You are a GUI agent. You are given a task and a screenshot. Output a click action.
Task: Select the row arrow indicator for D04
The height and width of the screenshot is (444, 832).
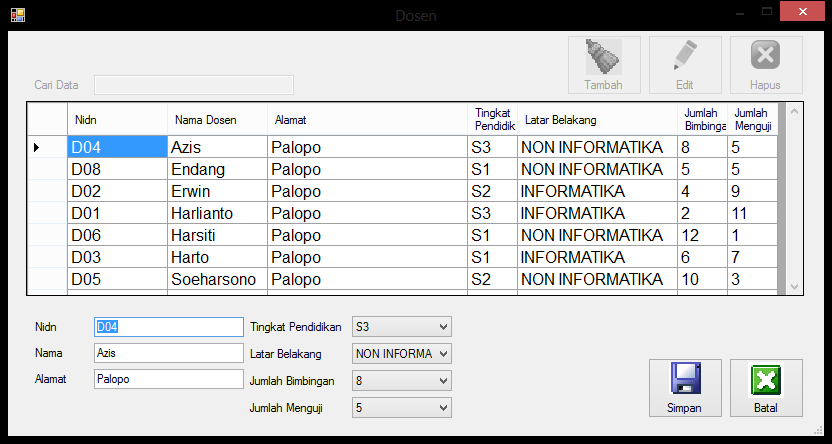click(37, 147)
